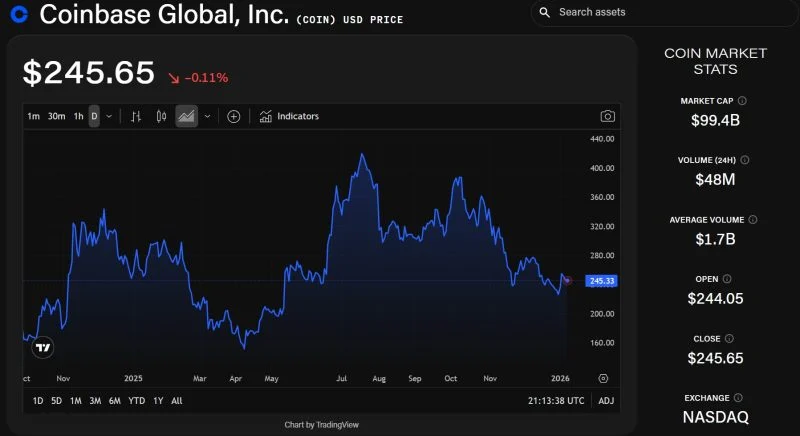Image resolution: width=800 pixels, height=436 pixels.
Task: Switch chart interval to 1m
Action: point(34,116)
